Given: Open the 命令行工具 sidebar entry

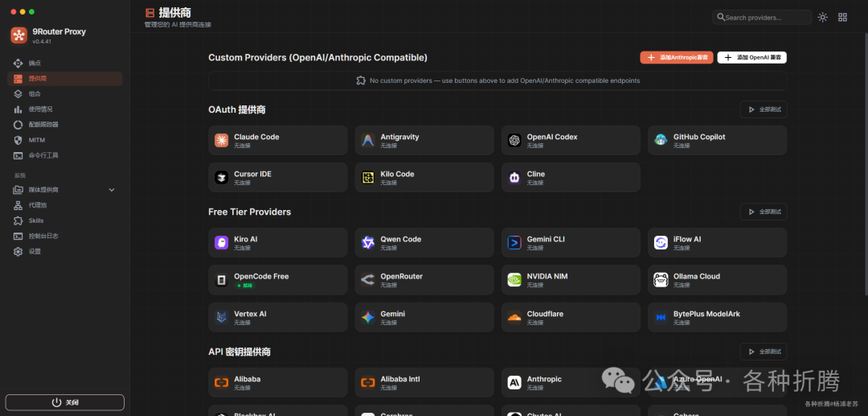Looking at the screenshot, I should pos(65,155).
